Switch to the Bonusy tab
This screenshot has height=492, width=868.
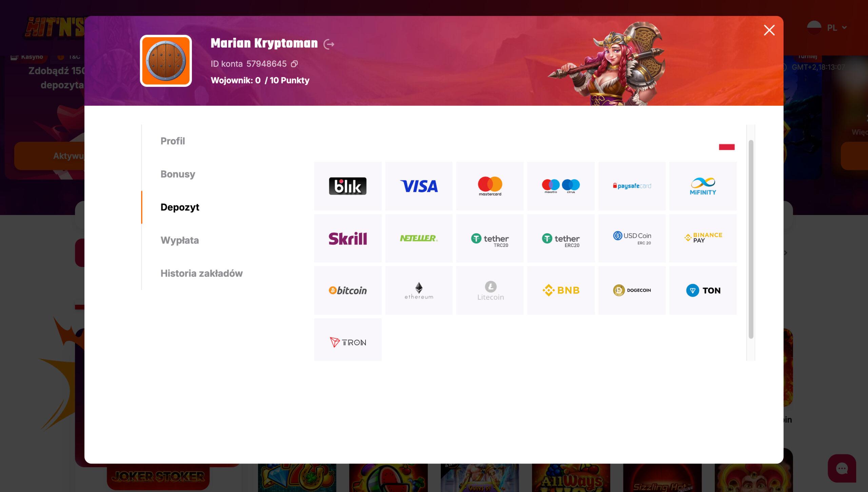pyautogui.click(x=178, y=174)
